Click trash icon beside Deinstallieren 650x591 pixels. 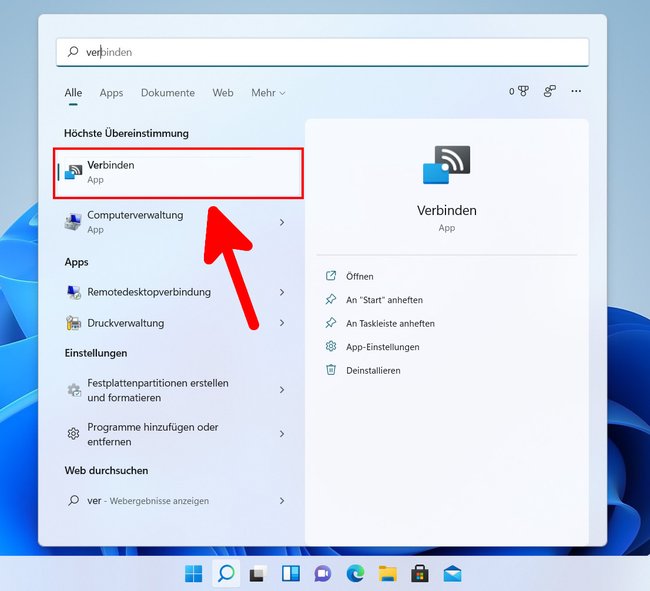pos(331,369)
